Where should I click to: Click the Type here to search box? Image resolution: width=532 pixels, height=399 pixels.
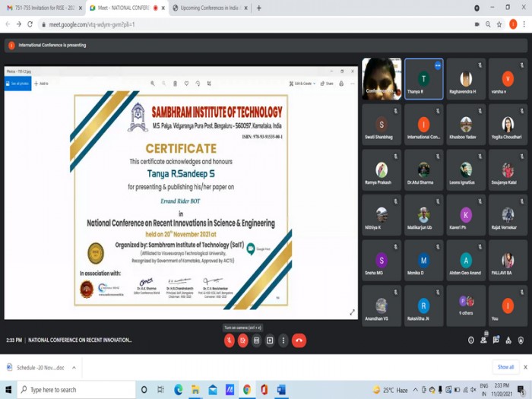[x=76, y=390]
